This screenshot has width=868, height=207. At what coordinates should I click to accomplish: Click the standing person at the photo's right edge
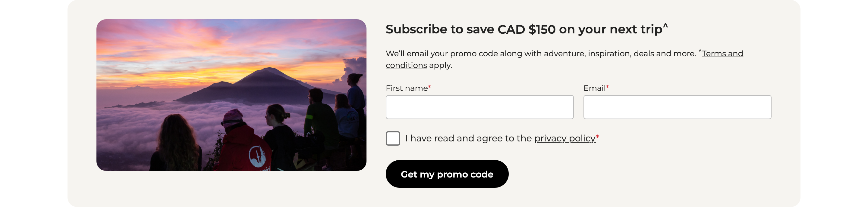pyautogui.click(x=356, y=97)
